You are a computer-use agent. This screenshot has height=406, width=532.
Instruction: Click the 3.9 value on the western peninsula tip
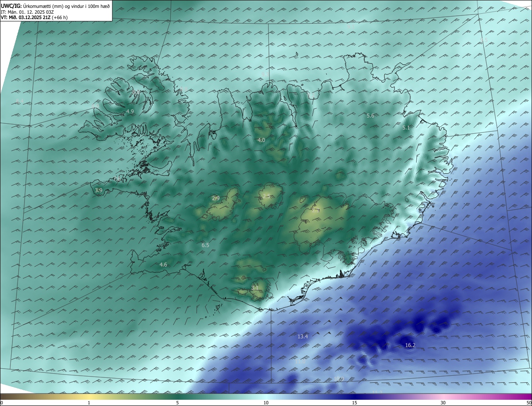pos(99,191)
